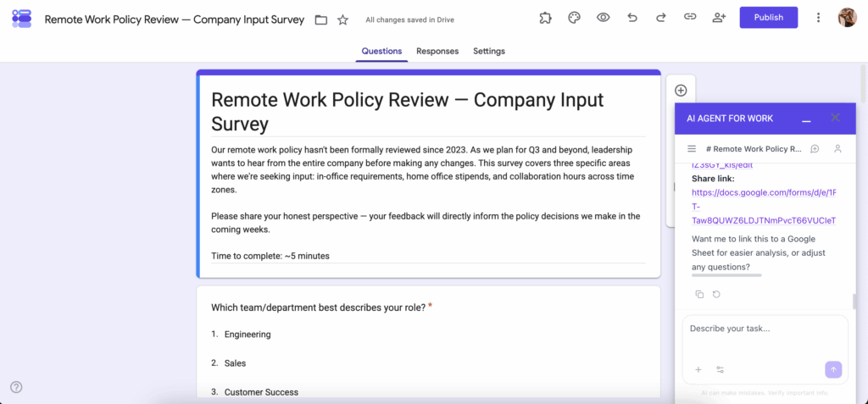Click the Publish button
The width and height of the screenshot is (868, 404).
tap(768, 17)
